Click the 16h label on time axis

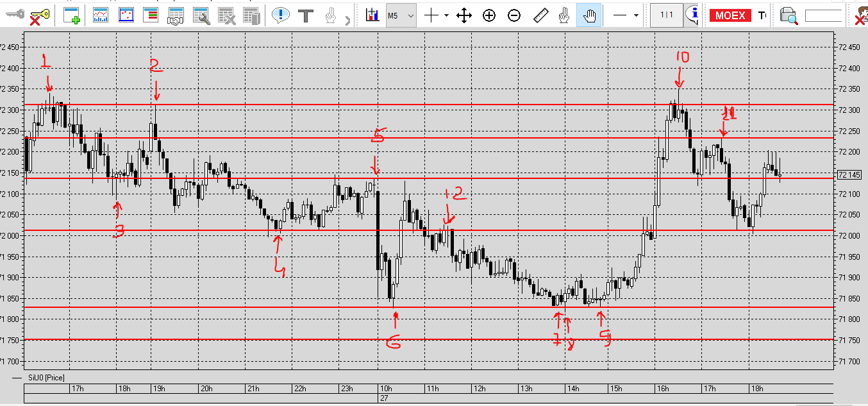[x=663, y=389]
